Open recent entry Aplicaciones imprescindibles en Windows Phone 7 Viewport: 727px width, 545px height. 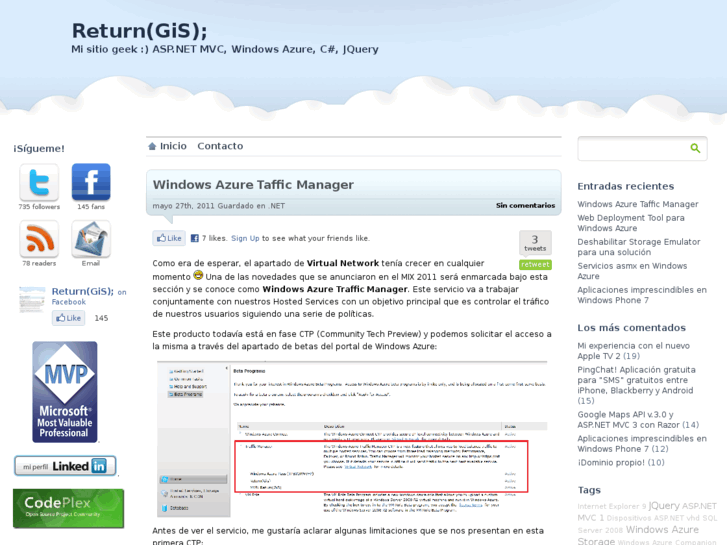click(642, 295)
